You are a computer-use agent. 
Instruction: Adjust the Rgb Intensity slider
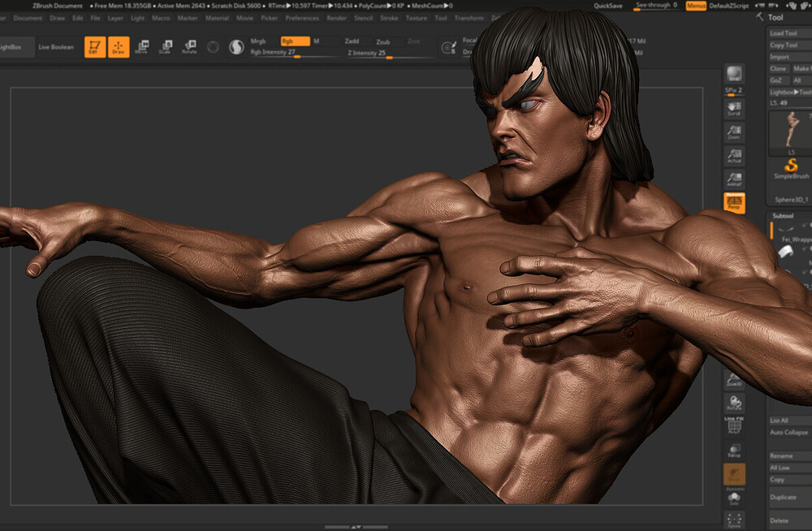(x=296, y=53)
